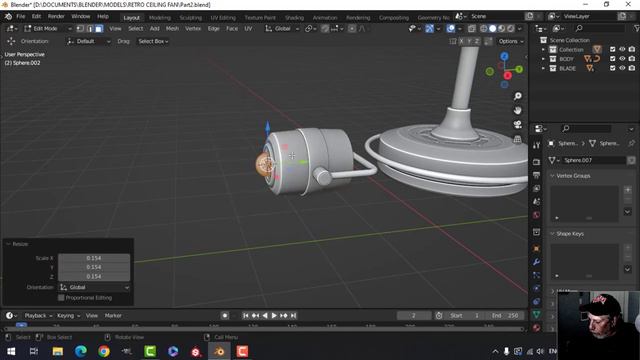
Task: Click the Sphere.007 mesh name field
Action: pyautogui.click(x=593, y=160)
